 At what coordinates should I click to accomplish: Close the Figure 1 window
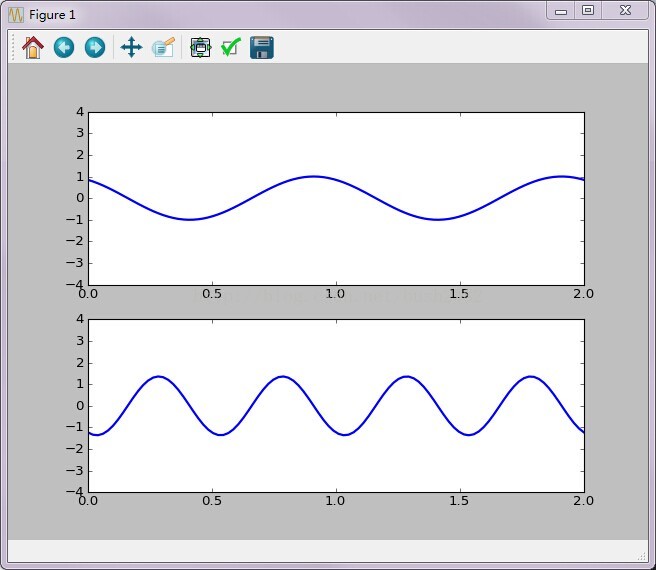tap(625, 10)
